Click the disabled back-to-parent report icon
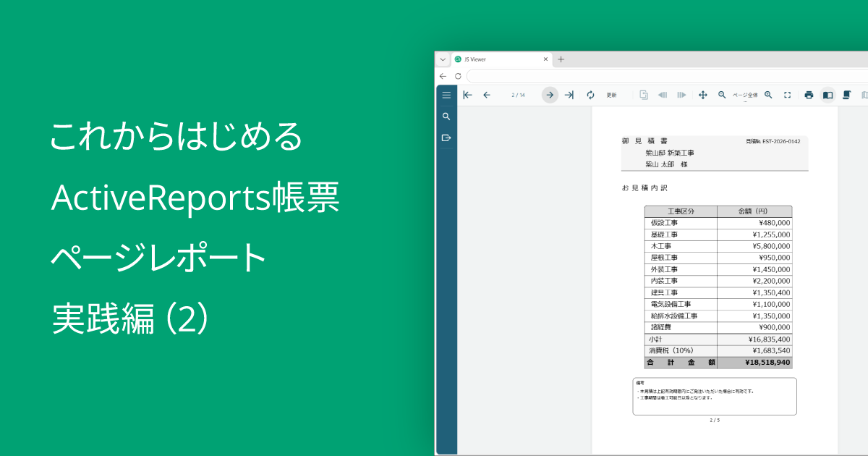 643,95
